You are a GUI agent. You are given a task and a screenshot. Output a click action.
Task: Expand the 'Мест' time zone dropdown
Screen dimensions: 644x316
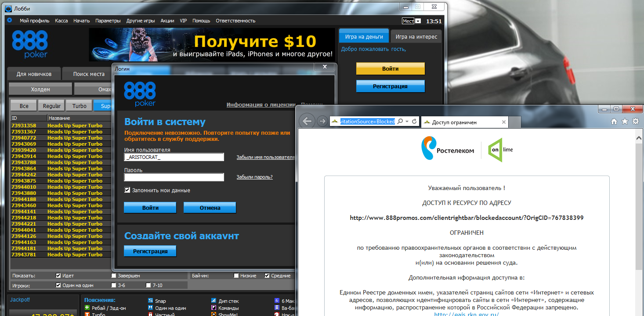[418, 21]
